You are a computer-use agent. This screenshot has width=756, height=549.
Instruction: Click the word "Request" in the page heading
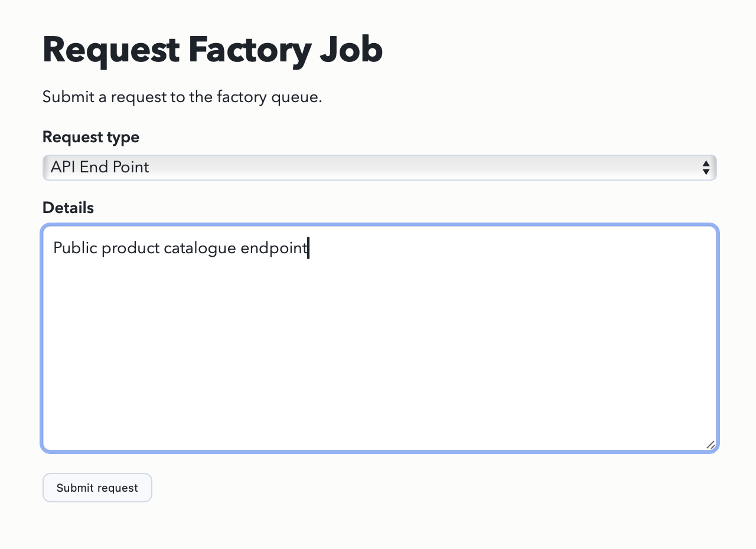[111, 50]
